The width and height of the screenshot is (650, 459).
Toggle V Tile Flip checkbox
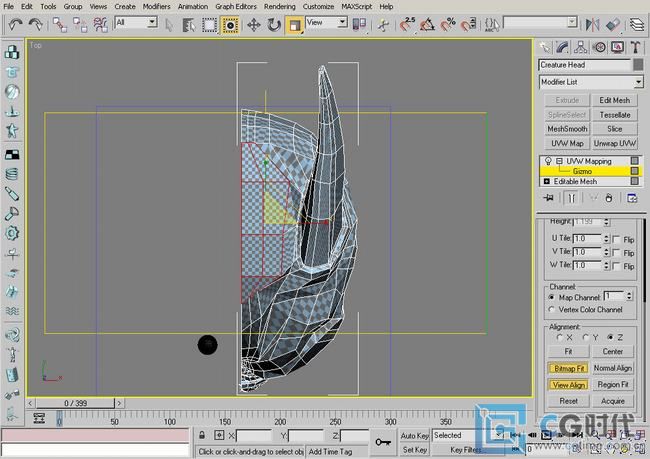pos(616,253)
